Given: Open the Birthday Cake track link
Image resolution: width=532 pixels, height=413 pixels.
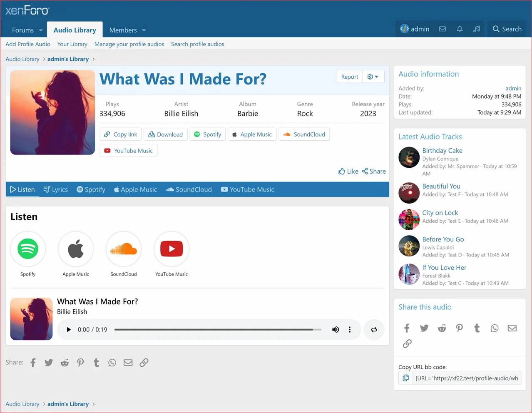Looking at the screenshot, I should (x=442, y=151).
